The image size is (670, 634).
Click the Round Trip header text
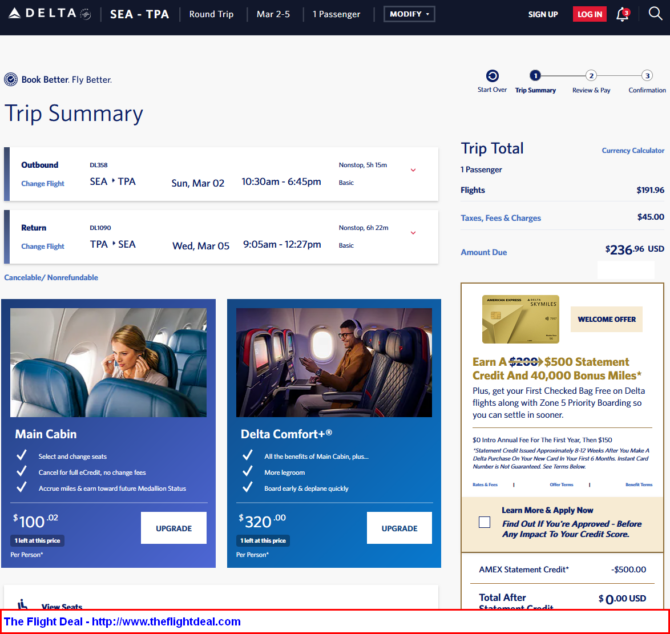[x=211, y=14]
